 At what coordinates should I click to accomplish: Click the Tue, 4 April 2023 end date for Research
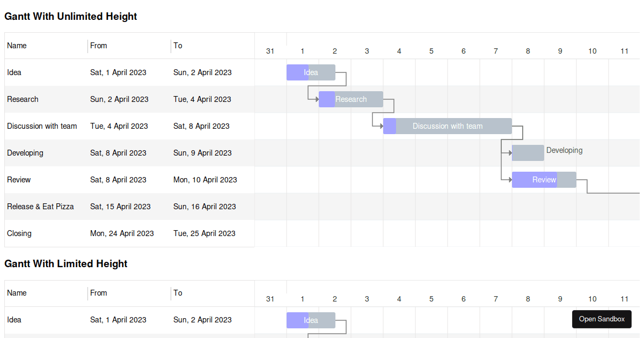202,99
